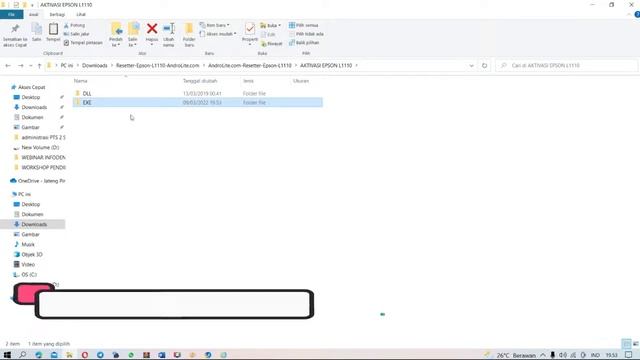The width and height of the screenshot is (640, 360).
Task: Select the DLL folder
Action: (87, 93)
